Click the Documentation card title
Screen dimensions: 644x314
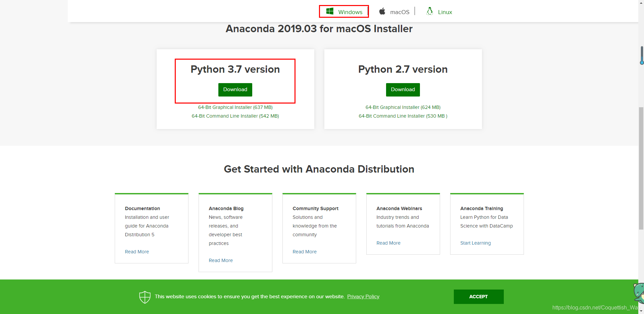click(x=143, y=208)
